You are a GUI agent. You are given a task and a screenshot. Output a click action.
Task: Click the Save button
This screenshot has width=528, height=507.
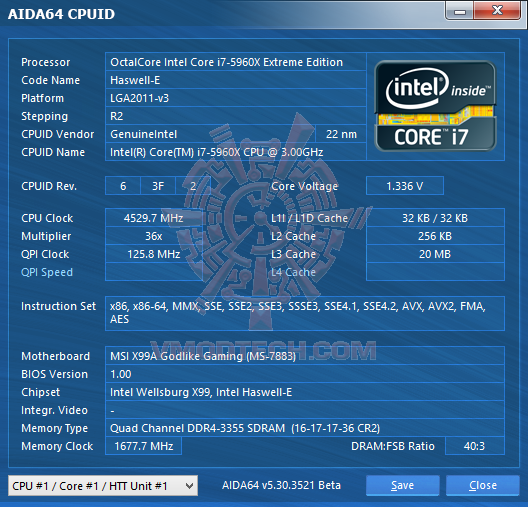[x=402, y=485]
